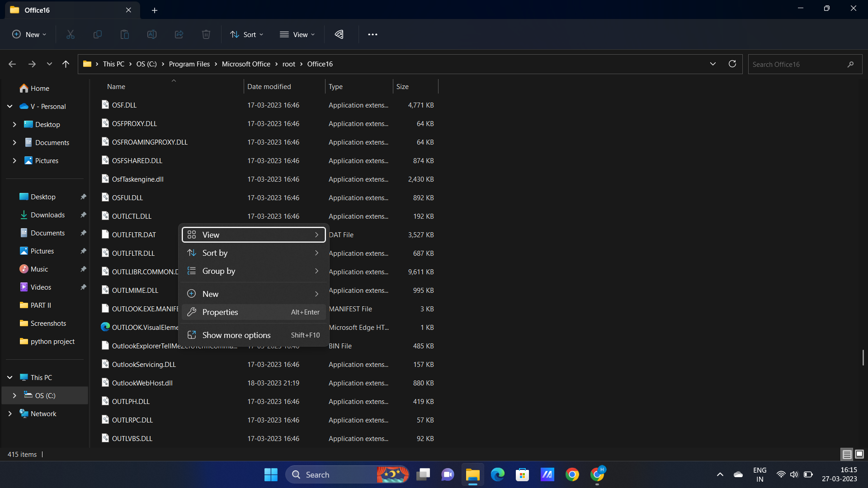Collapse the This PC tree node
The width and height of the screenshot is (868, 488).
pos(9,378)
